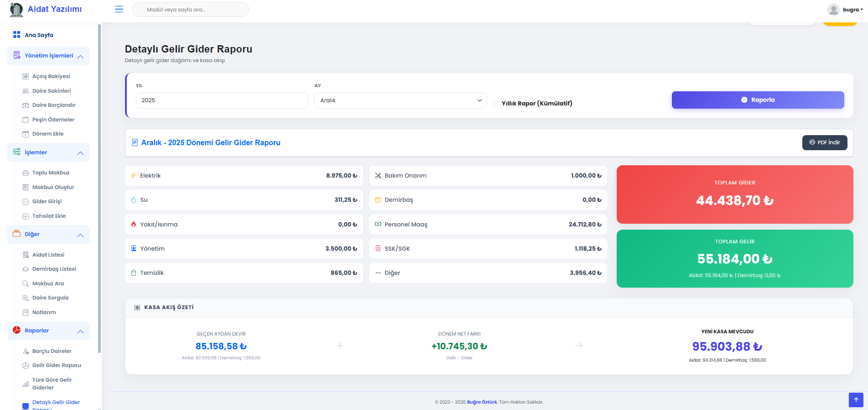Go to Ana Sayfa
The image size is (868, 410).
pos(39,35)
